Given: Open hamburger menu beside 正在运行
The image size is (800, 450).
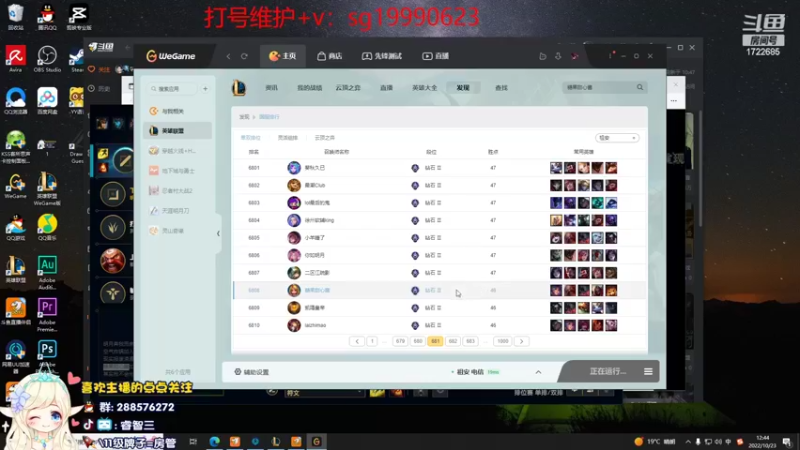Looking at the screenshot, I should [x=648, y=371].
